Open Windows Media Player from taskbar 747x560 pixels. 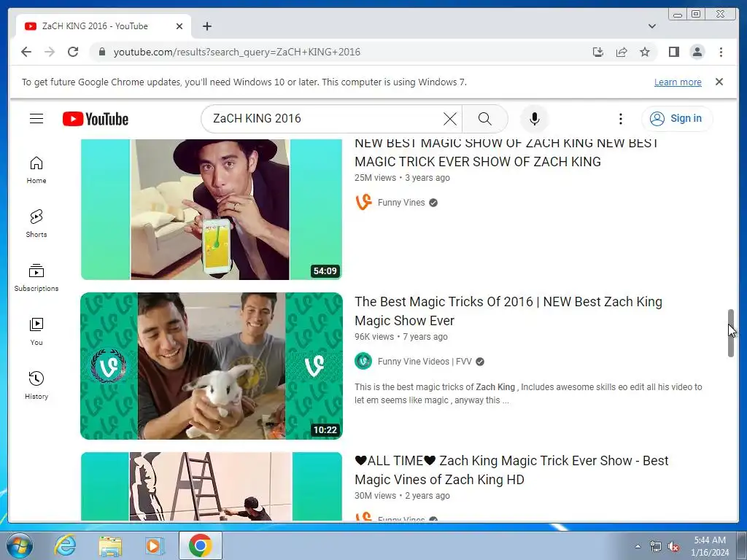click(x=154, y=545)
